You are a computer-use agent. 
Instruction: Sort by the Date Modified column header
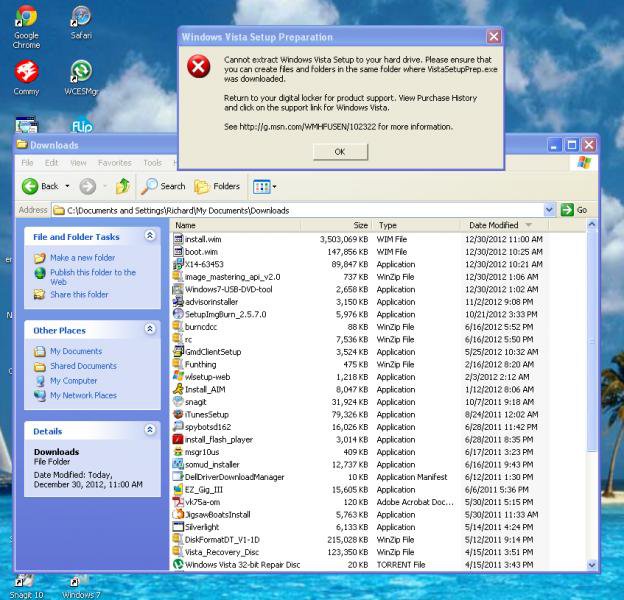[x=504, y=225]
